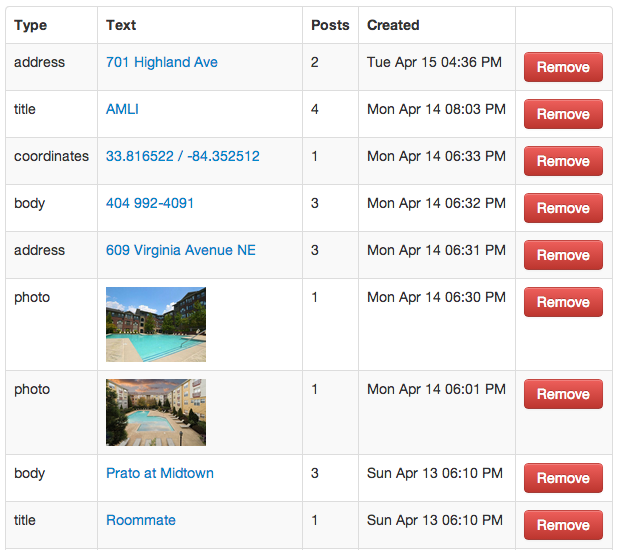Remove the Prato at Midtown entry
The width and height of the screenshot is (617, 550).
pos(563,478)
